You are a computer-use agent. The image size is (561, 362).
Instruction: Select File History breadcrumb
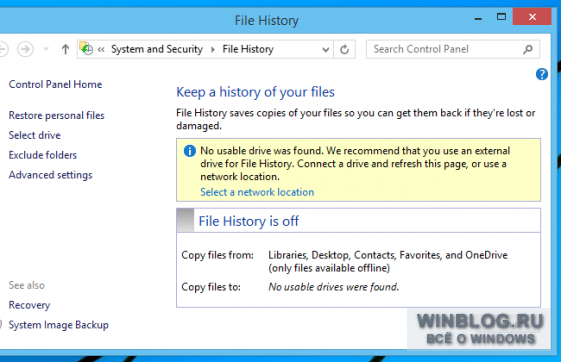(x=248, y=49)
